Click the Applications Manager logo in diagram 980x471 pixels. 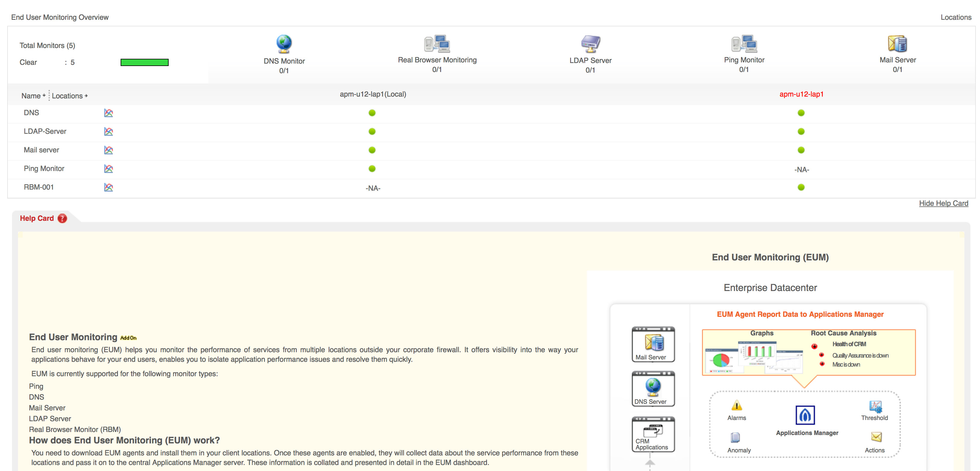click(x=805, y=415)
